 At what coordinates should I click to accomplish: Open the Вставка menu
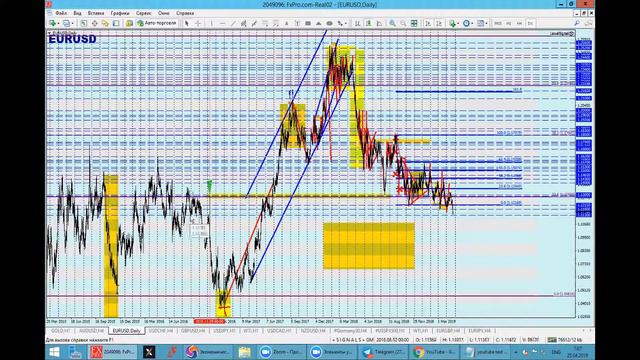96,13
